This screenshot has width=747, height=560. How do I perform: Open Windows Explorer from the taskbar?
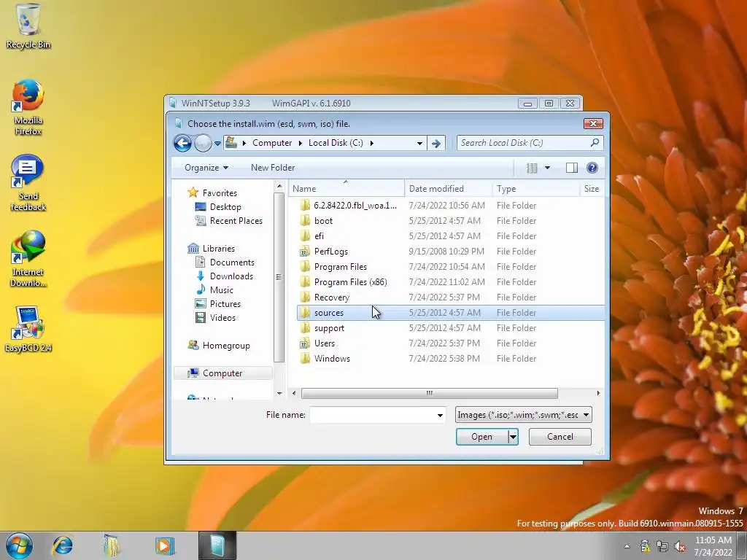(x=112, y=545)
